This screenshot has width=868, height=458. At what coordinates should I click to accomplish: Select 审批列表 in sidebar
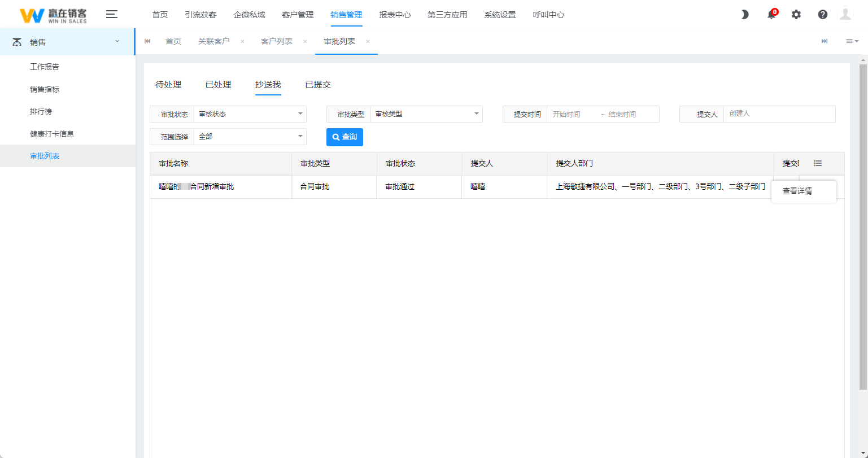68,156
